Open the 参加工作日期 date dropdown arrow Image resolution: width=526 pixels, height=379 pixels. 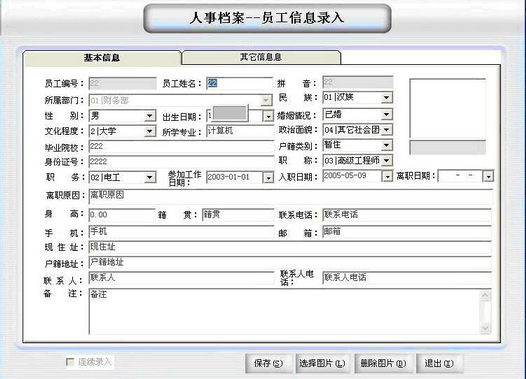[268, 177]
